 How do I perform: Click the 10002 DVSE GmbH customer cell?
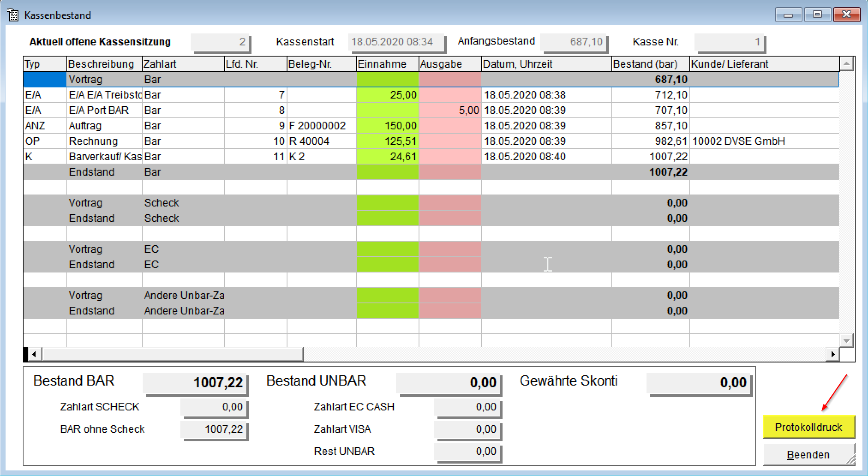click(765, 141)
